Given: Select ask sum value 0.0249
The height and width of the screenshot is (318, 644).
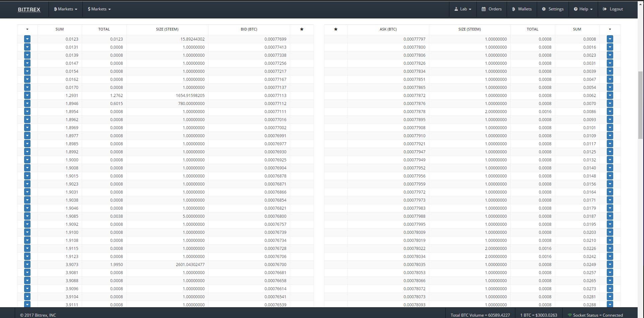Looking at the screenshot, I should coord(590,265).
